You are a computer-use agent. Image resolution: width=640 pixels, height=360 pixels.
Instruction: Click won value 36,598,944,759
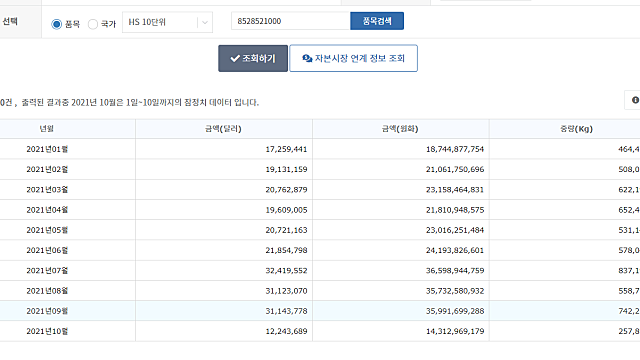(x=455, y=271)
